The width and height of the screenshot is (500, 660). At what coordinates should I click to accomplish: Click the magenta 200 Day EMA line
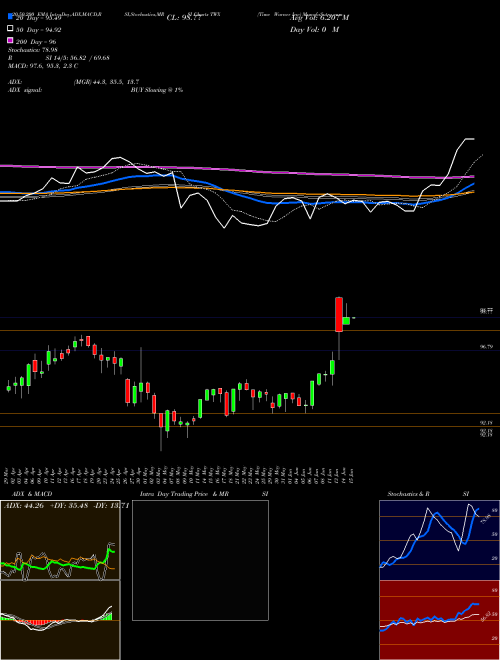[x=236, y=170]
